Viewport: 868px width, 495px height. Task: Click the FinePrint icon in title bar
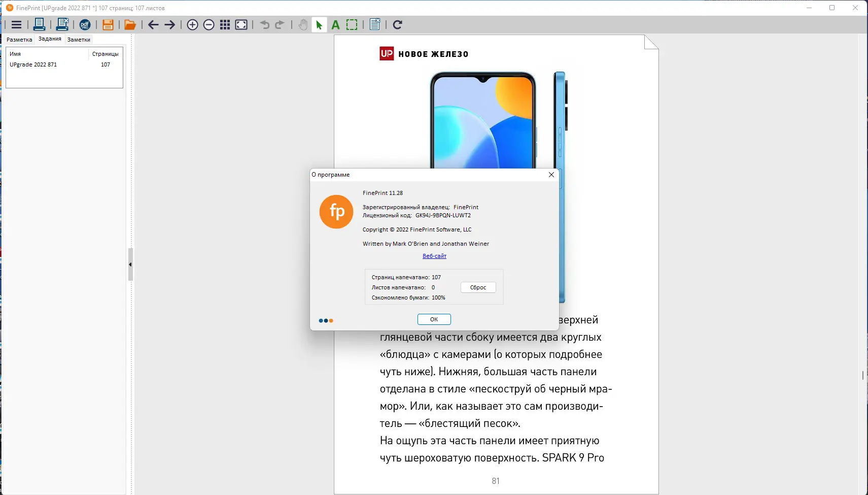[x=9, y=8]
